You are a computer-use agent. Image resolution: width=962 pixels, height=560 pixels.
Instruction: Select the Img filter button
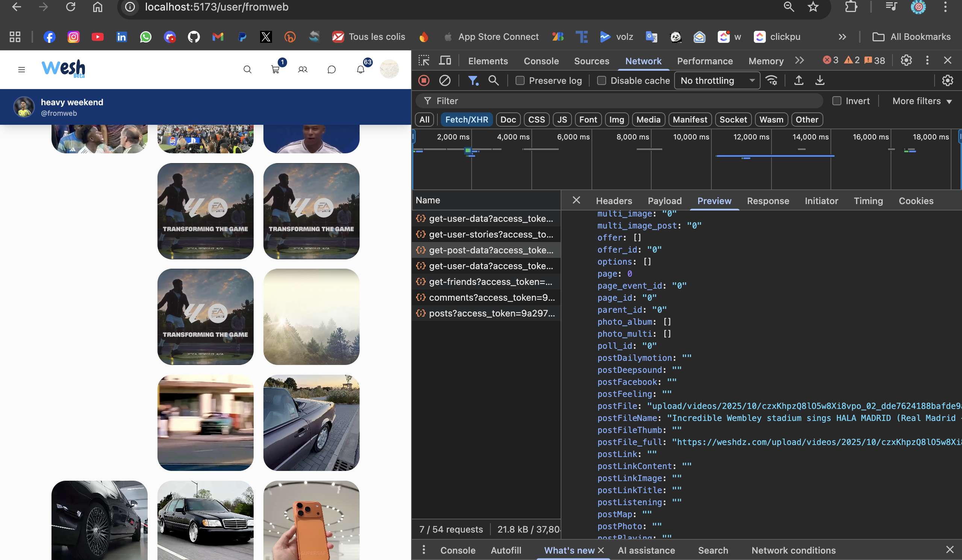pos(616,120)
